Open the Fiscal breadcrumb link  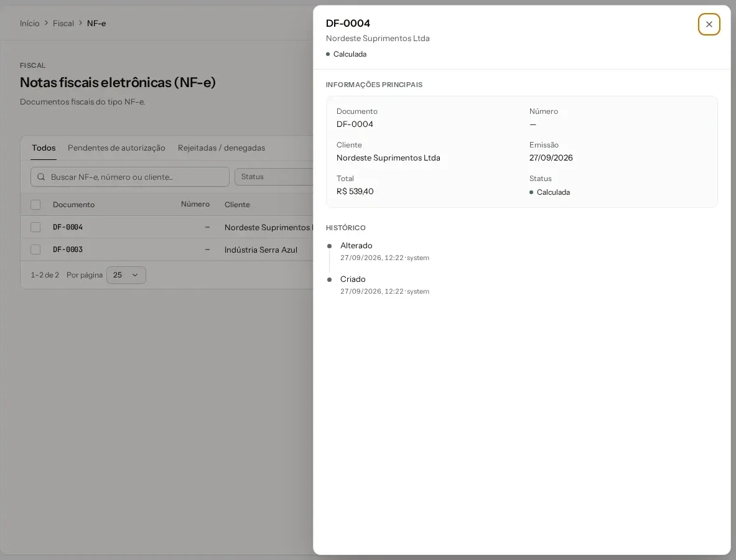[63, 24]
